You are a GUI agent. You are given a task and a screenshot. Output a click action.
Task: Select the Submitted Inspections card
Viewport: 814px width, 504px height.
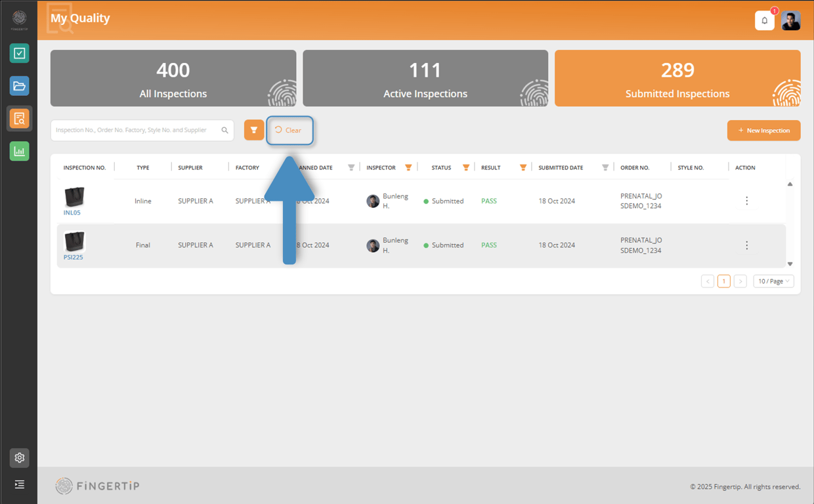click(x=677, y=78)
